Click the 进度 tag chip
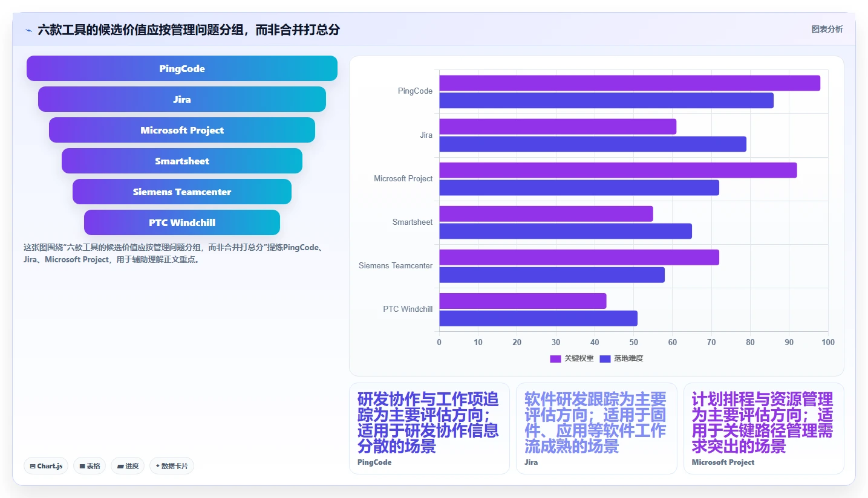868x498 pixels. (x=128, y=466)
